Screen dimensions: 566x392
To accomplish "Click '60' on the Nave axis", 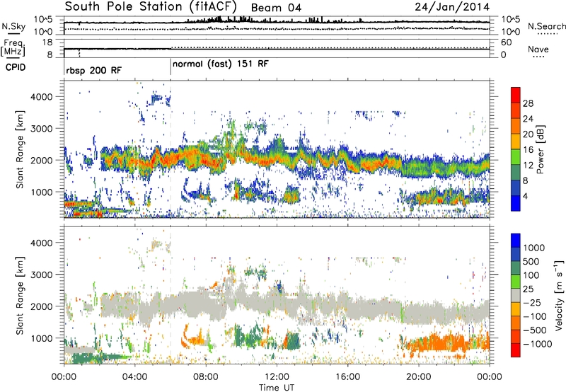I will tap(507, 42).
